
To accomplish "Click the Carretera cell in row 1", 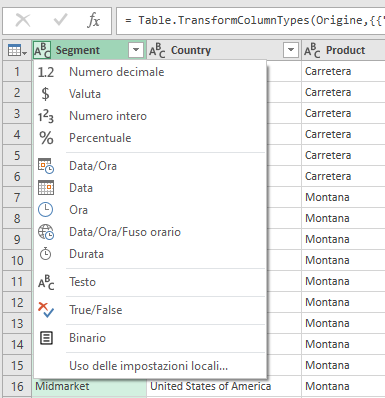I will point(343,71).
